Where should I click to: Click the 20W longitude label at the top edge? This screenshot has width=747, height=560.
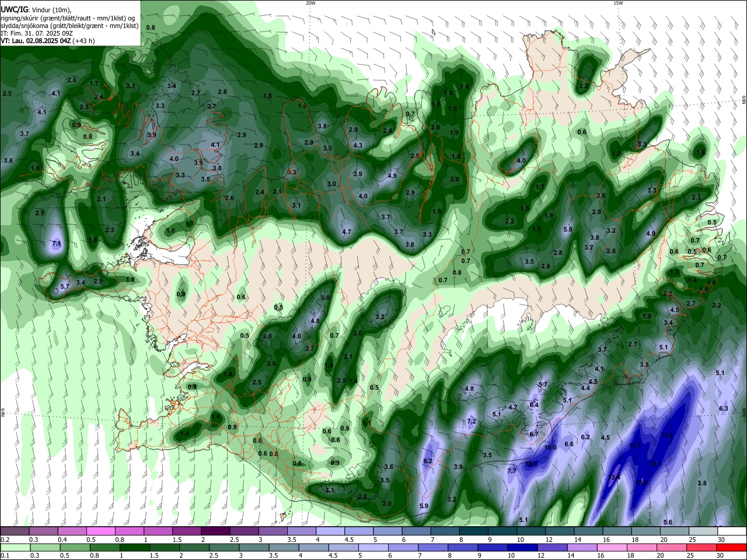[x=310, y=3]
